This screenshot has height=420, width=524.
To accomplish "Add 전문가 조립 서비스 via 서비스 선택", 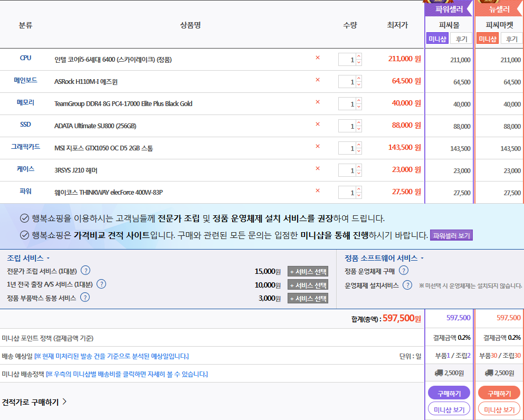I will (x=308, y=271).
